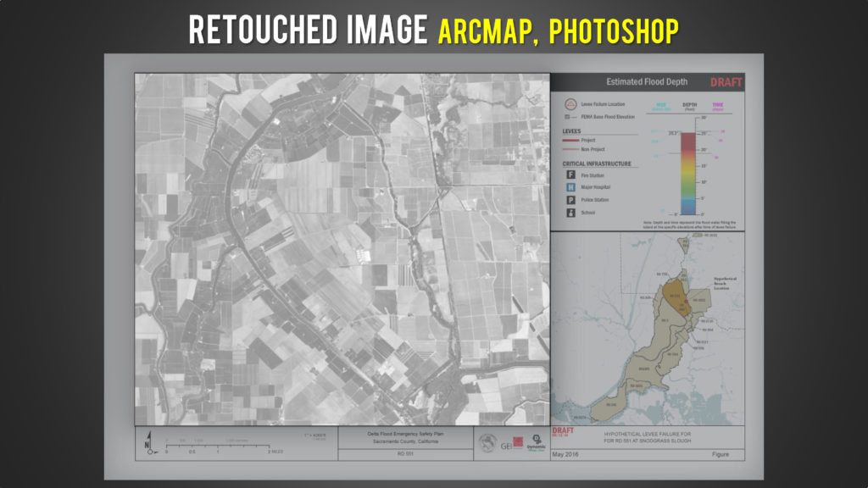Click the Major Hospital 'H' legend icon
The height and width of the screenshot is (488, 868).
(570, 187)
